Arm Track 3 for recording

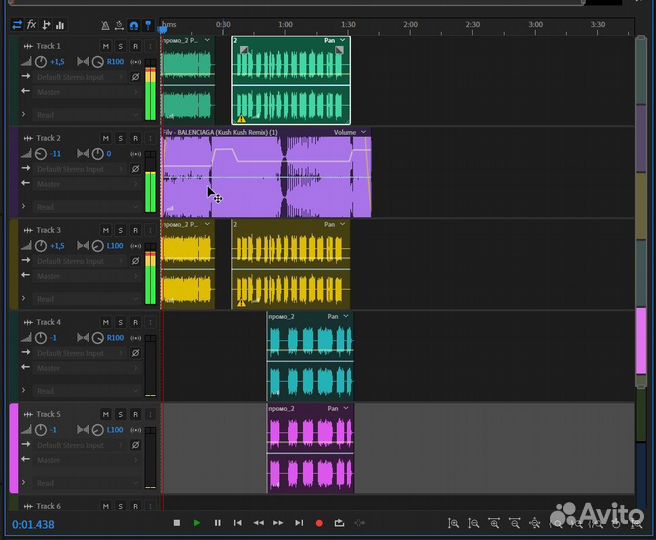click(135, 230)
